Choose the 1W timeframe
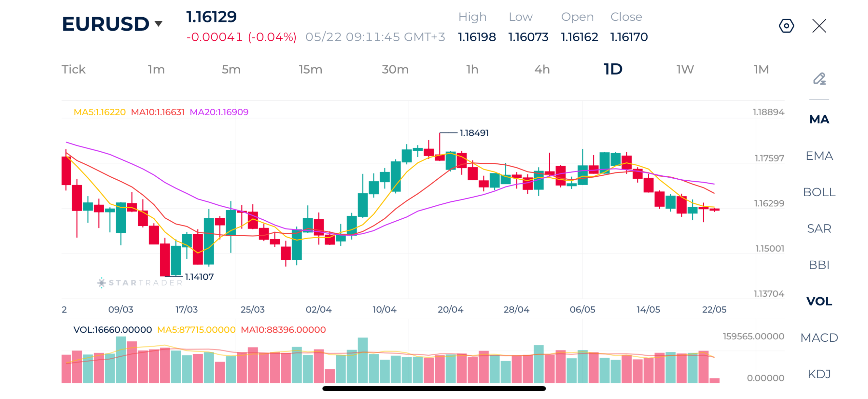 685,69
